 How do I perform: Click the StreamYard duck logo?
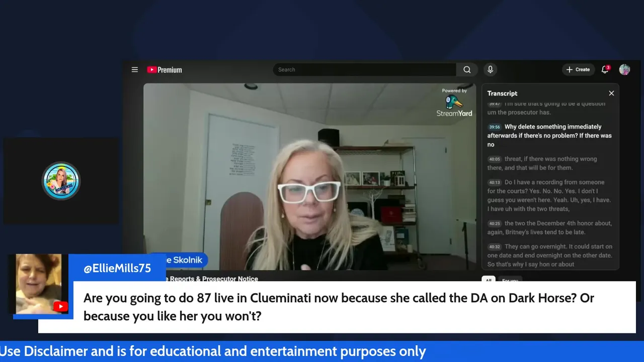[454, 102]
